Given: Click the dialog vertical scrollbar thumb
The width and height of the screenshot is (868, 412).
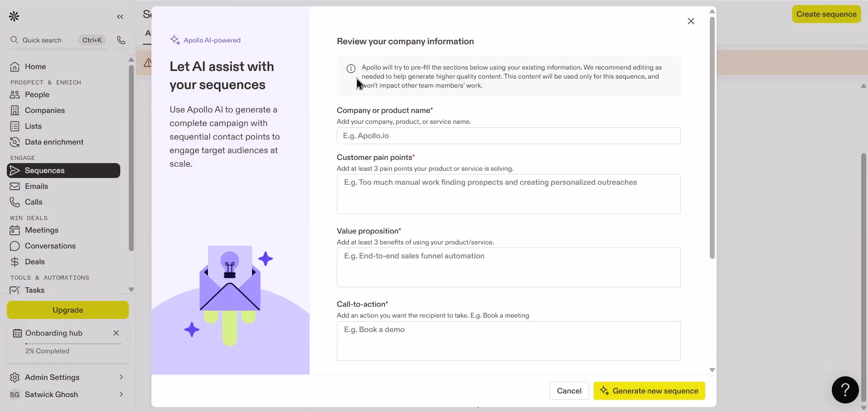Looking at the screenshot, I should point(712,138).
